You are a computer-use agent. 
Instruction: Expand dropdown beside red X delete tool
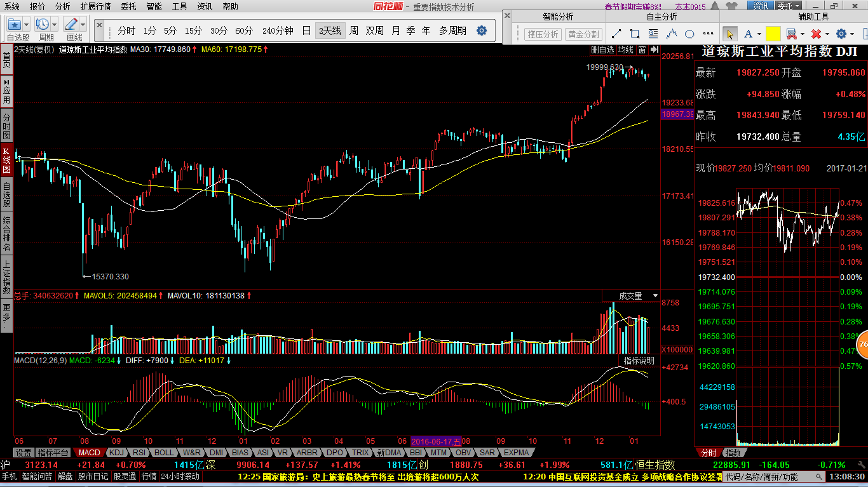click(828, 34)
